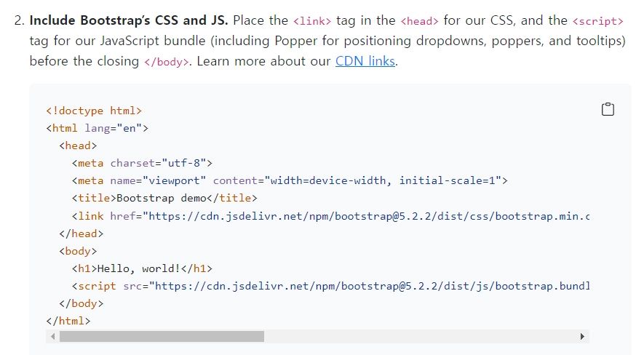Click the code block's right scroll arrow
Viewport: 644px width, 355px height.
click(582, 337)
